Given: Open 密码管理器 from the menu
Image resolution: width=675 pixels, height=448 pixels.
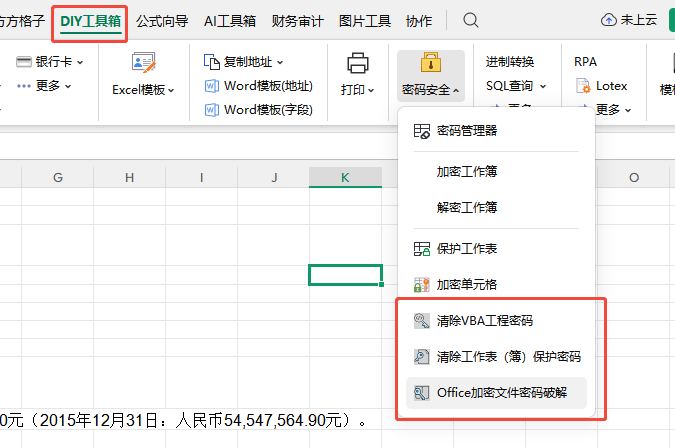Looking at the screenshot, I should click(x=467, y=131).
